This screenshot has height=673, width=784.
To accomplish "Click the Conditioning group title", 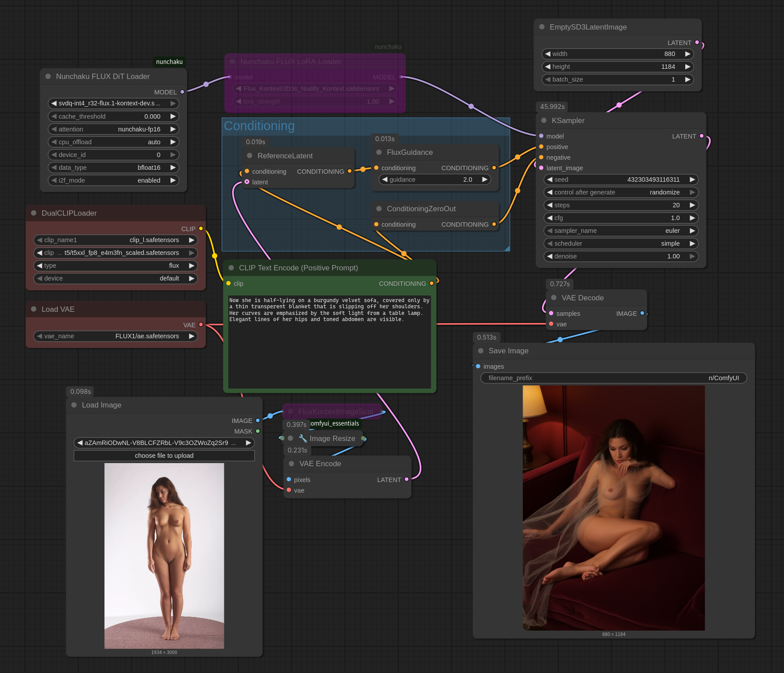I will [259, 126].
